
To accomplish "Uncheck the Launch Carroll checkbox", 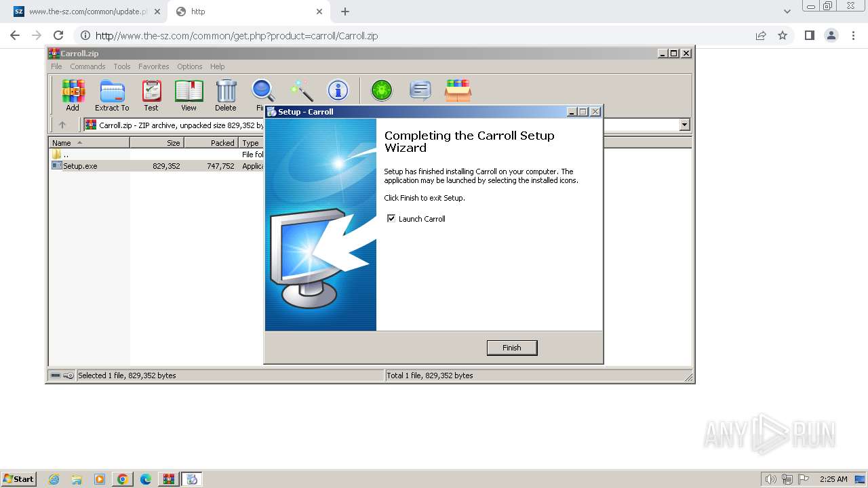I will pos(391,218).
